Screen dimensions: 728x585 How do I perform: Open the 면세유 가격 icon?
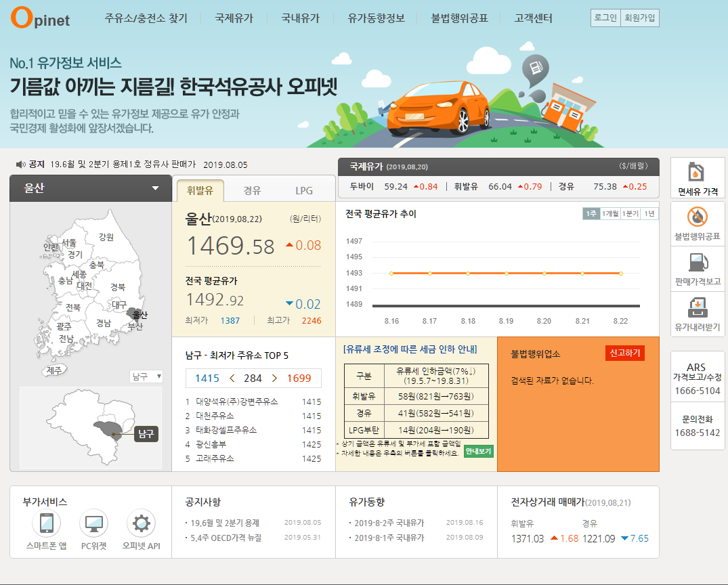pyautogui.click(x=698, y=179)
